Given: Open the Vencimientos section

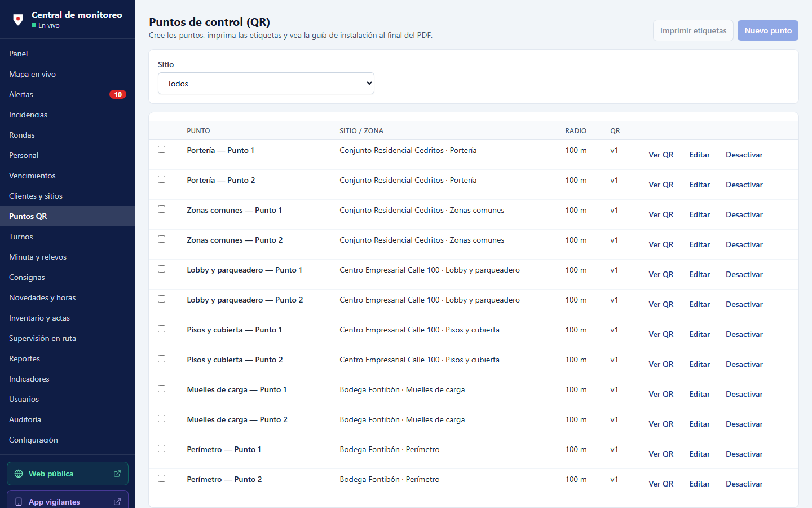Looking at the screenshot, I should pos(68,176).
